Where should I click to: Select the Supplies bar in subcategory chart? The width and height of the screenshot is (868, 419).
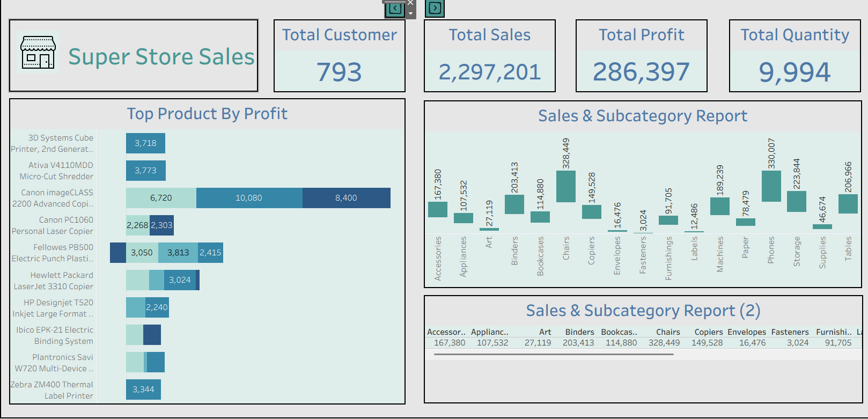pos(822,226)
